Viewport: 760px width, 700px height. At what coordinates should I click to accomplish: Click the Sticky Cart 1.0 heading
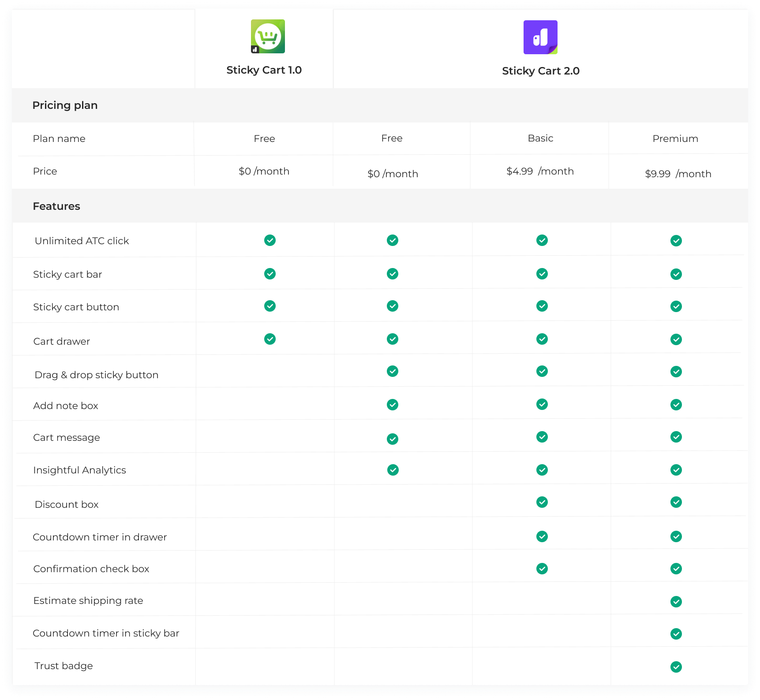click(x=264, y=70)
